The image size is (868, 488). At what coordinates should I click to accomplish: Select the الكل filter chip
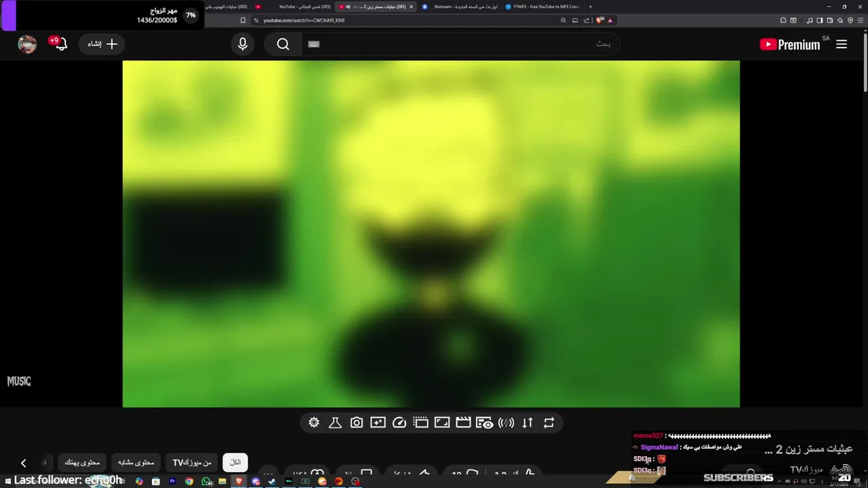[235, 462]
